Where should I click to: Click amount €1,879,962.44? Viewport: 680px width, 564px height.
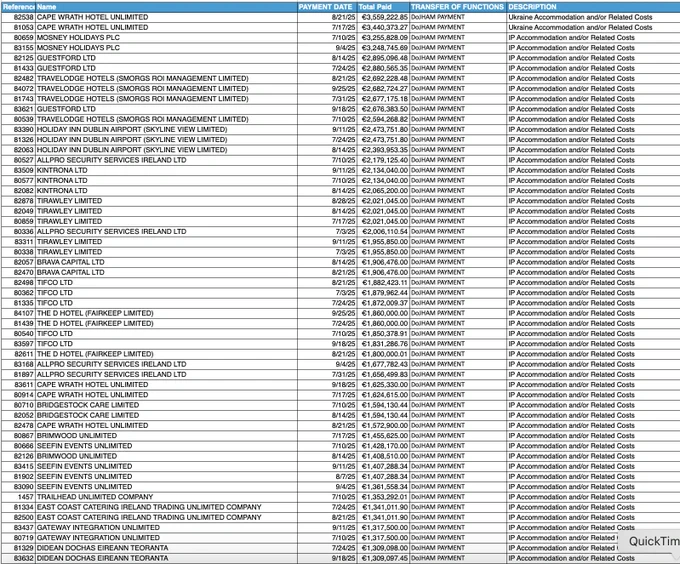pos(385,293)
